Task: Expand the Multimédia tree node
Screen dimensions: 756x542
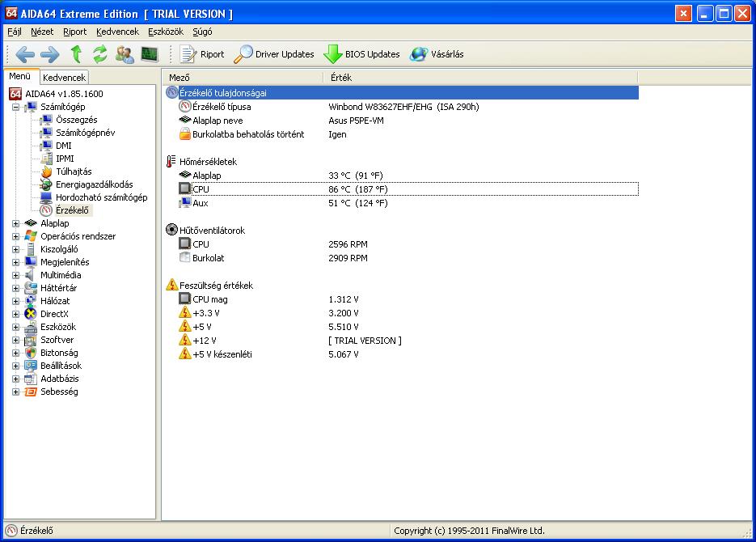Action: click(16, 275)
